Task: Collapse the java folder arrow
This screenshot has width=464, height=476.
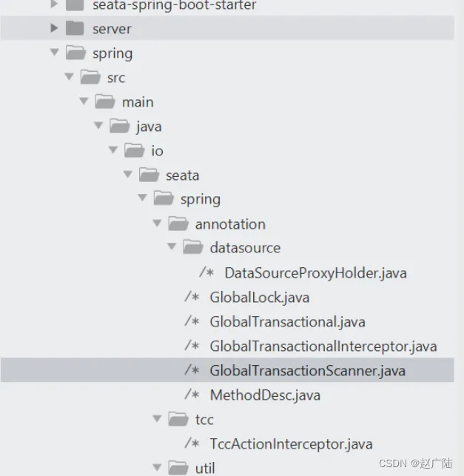Action: tap(98, 125)
